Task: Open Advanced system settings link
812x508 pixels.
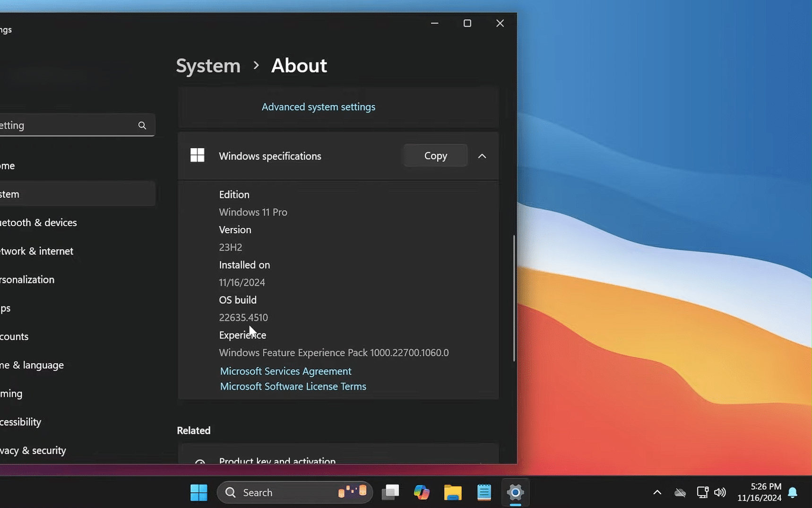Action: coord(318,107)
